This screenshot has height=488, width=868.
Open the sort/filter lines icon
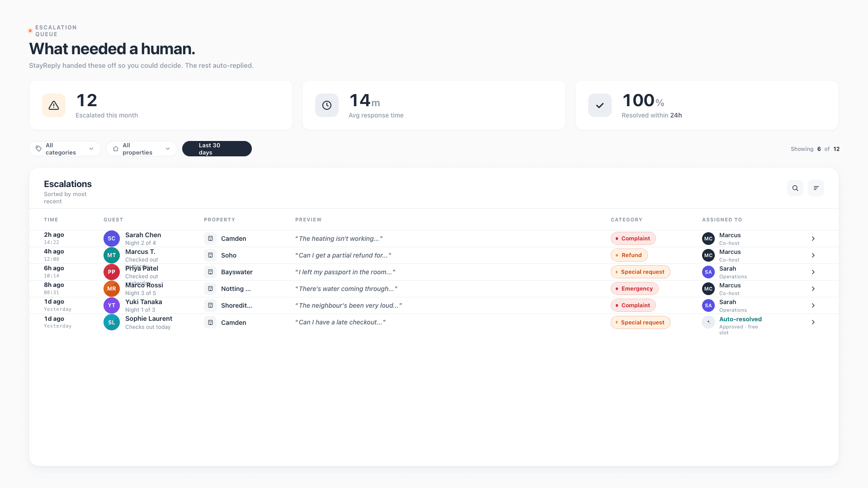point(816,188)
